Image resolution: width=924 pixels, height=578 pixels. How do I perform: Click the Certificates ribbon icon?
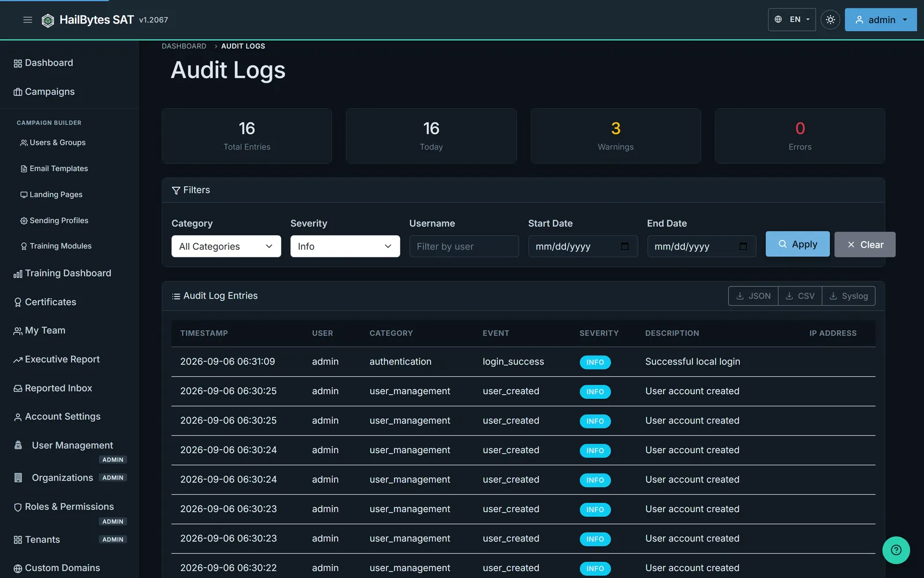point(18,302)
